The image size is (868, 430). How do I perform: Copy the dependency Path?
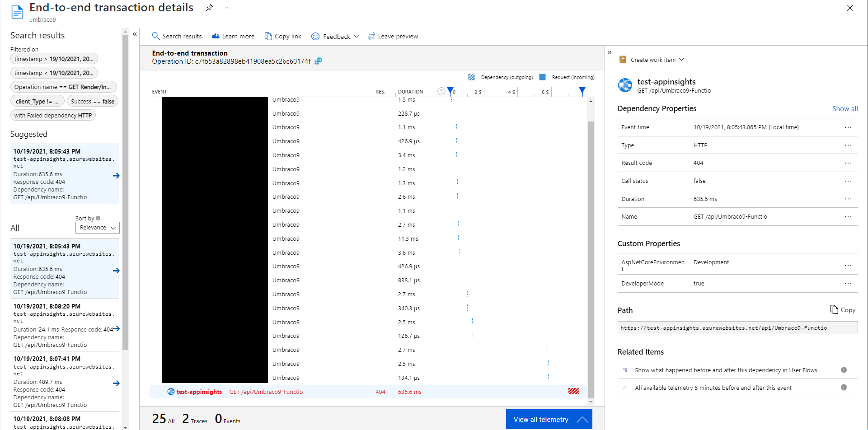point(843,310)
